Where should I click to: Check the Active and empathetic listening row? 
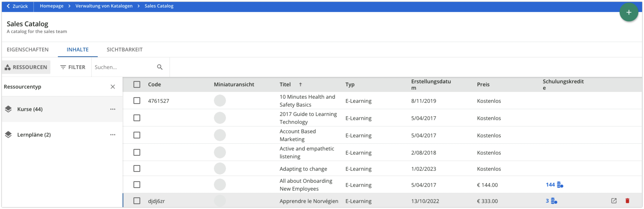pos(137,152)
